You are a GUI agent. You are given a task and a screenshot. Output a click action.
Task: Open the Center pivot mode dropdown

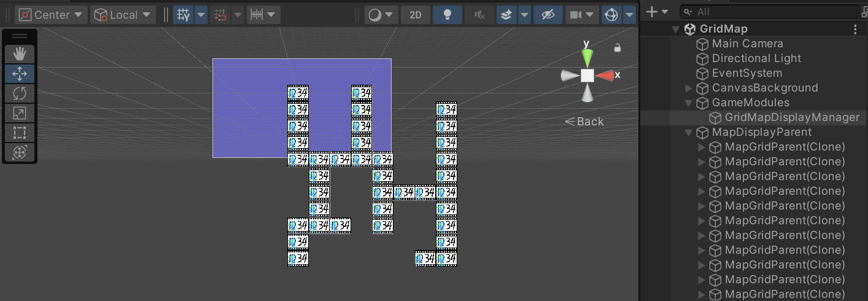click(x=51, y=15)
